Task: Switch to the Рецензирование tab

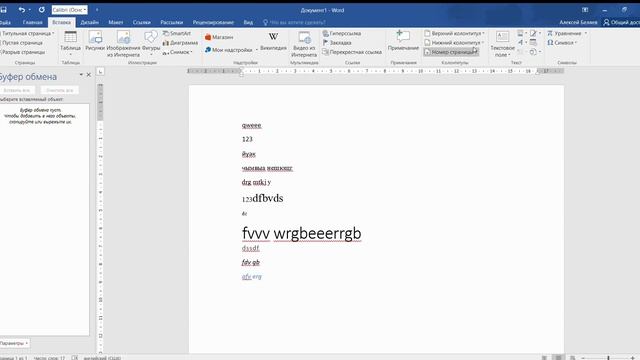Action: (x=213, y=22)
